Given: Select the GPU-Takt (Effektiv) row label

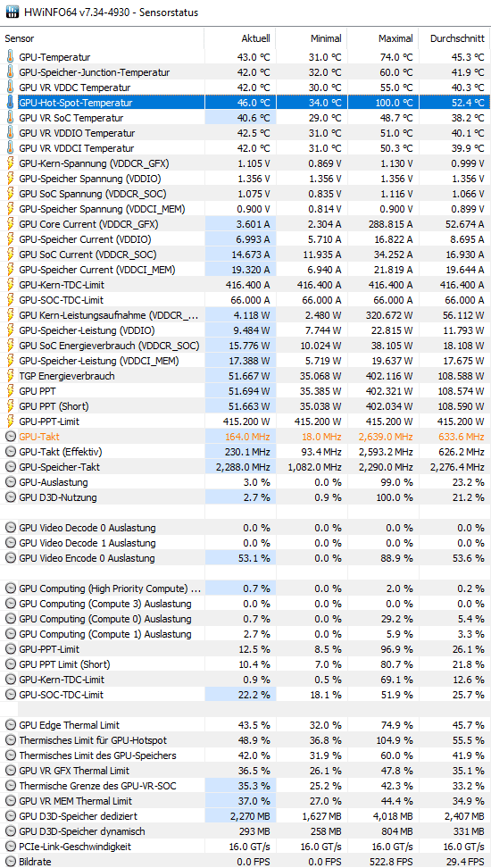Looking at the screenshot, I should [61, 452].
